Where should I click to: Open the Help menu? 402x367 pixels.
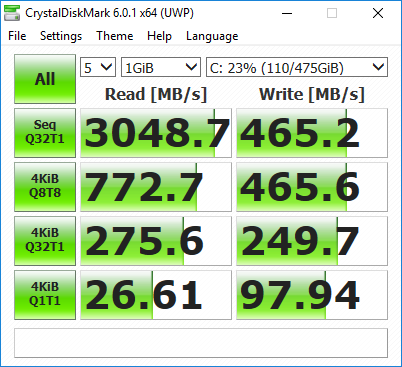coord(159,36)
